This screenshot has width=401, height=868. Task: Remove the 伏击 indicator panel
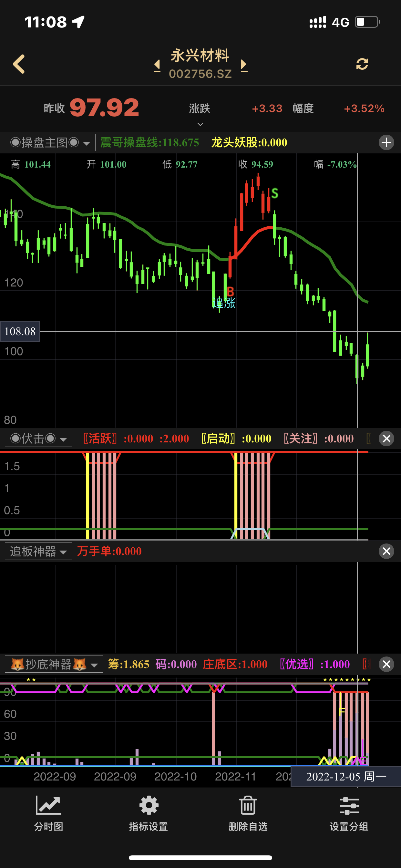(x=386, y=439)
